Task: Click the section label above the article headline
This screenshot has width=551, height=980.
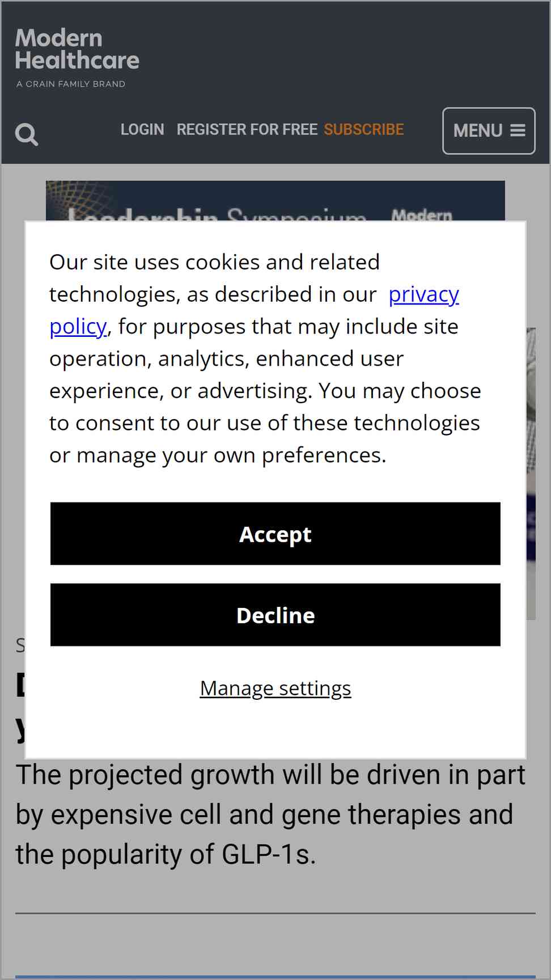Action: pyautogui.click(x=20, y=645)
